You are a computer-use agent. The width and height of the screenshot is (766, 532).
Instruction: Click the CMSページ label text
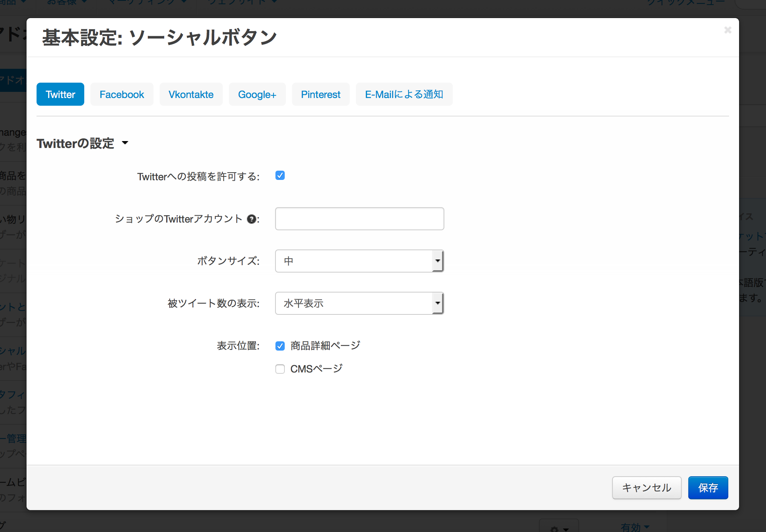click(x=316, y=369)
